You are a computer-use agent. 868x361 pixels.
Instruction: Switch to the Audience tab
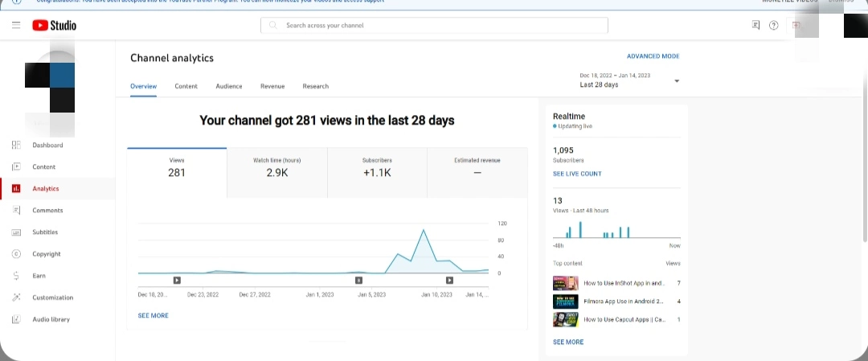click(228, 86)
